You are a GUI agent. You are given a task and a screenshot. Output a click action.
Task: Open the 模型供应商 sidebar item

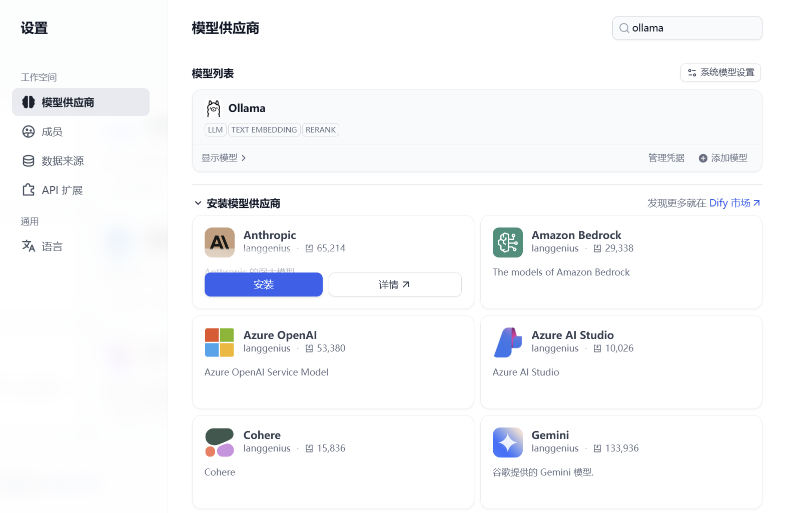tap(81, 102)
